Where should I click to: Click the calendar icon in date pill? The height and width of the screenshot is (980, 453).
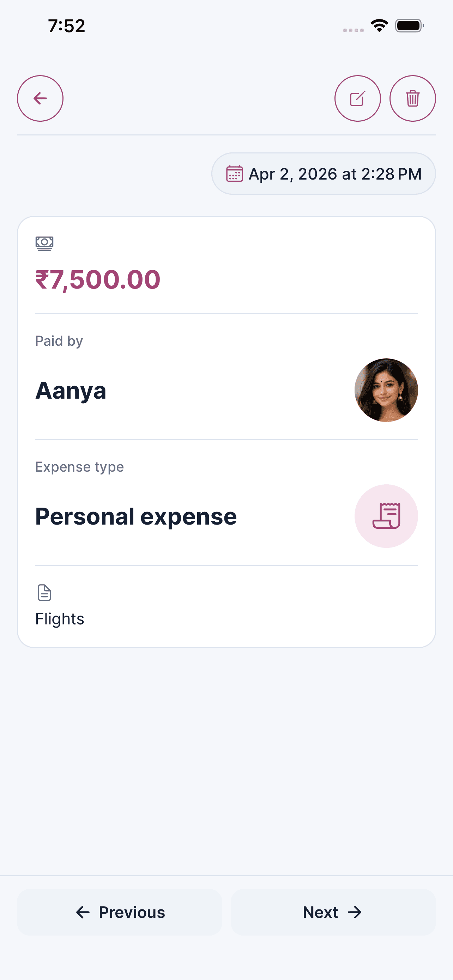click(x=234, y=174)
